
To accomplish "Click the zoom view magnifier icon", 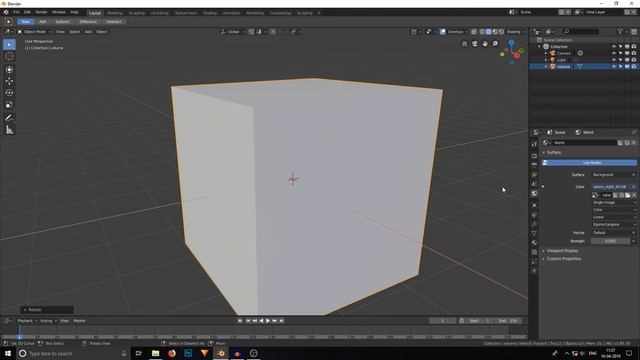I will (x=495, y=44).
